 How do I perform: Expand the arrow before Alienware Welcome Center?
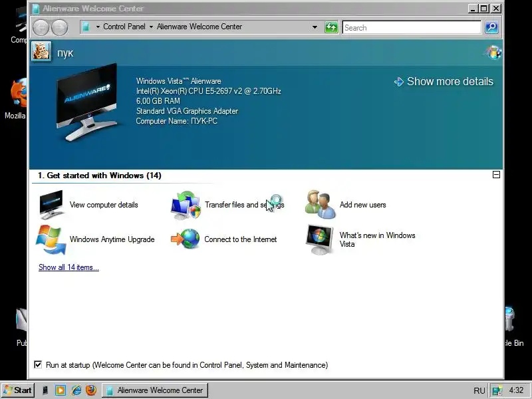(151, 27)
